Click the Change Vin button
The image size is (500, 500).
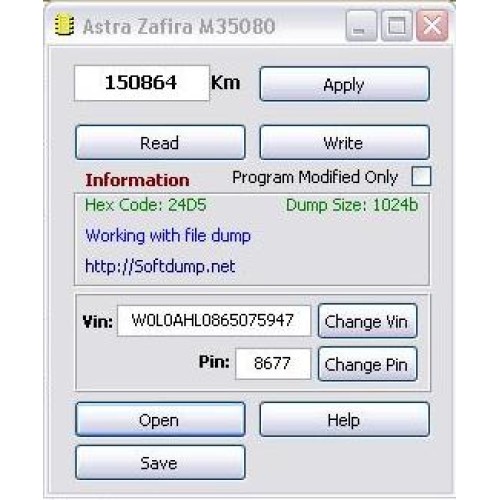pos(367,321)
